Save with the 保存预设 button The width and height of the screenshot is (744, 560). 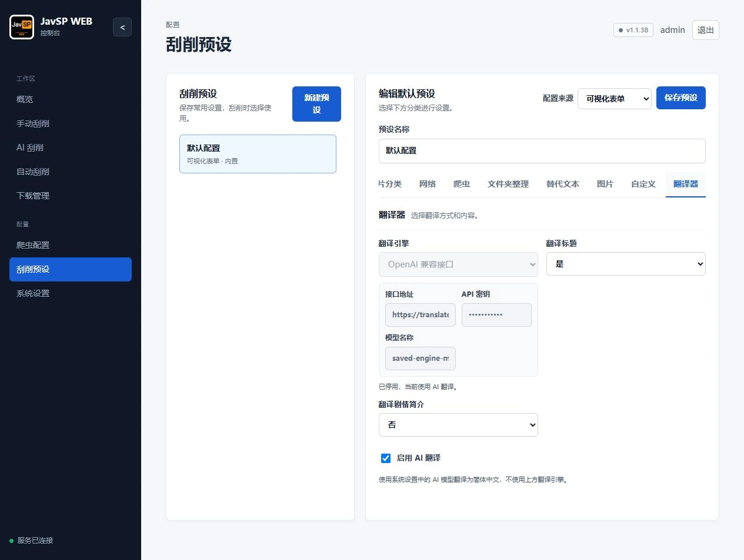coord(681,98)
